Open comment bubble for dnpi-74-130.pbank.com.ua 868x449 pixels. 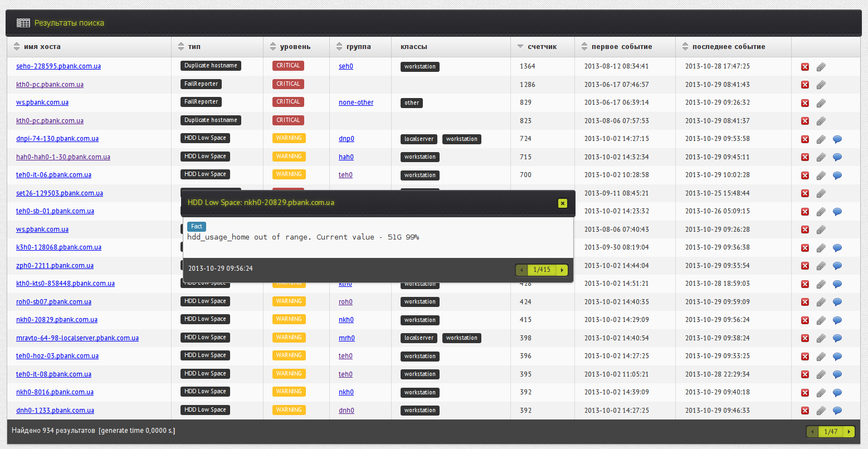tap(837, 139)
